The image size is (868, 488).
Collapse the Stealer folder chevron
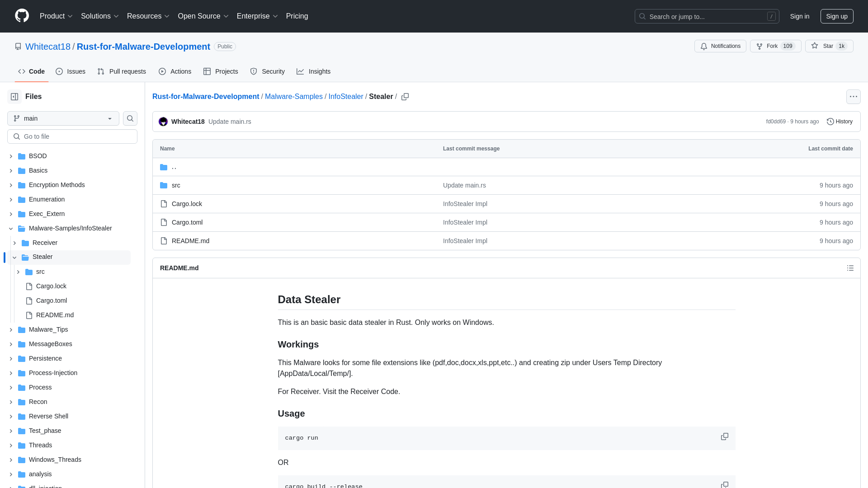tap(14, 258)
